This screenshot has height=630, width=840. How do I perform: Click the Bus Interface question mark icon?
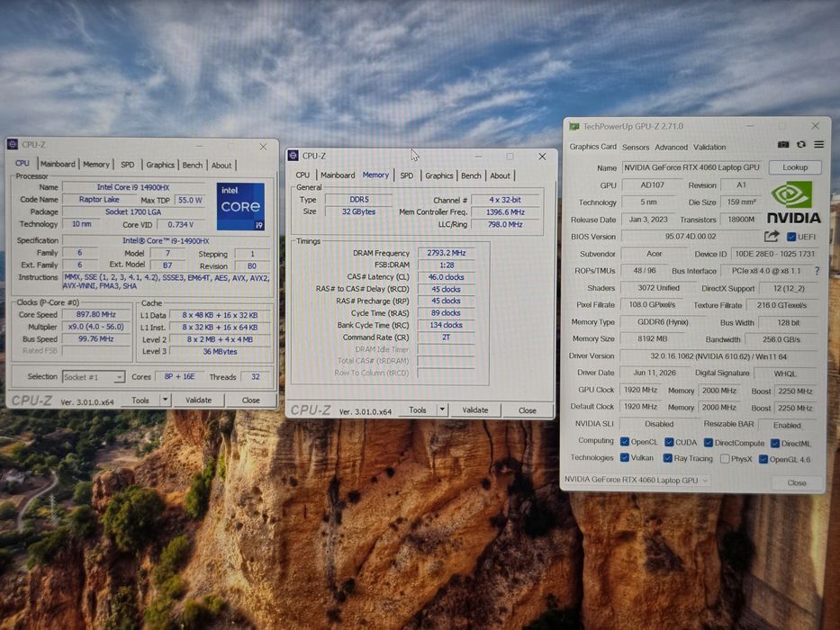[817, 271]
